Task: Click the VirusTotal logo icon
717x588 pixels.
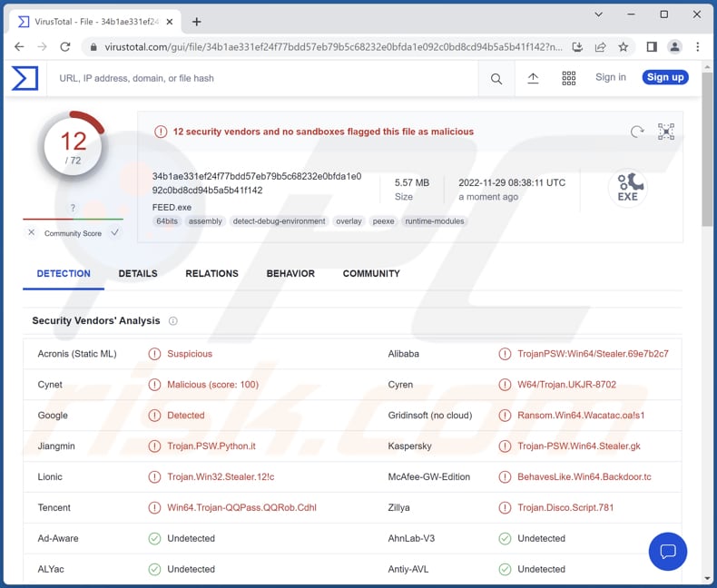Action: click(25, 78)
